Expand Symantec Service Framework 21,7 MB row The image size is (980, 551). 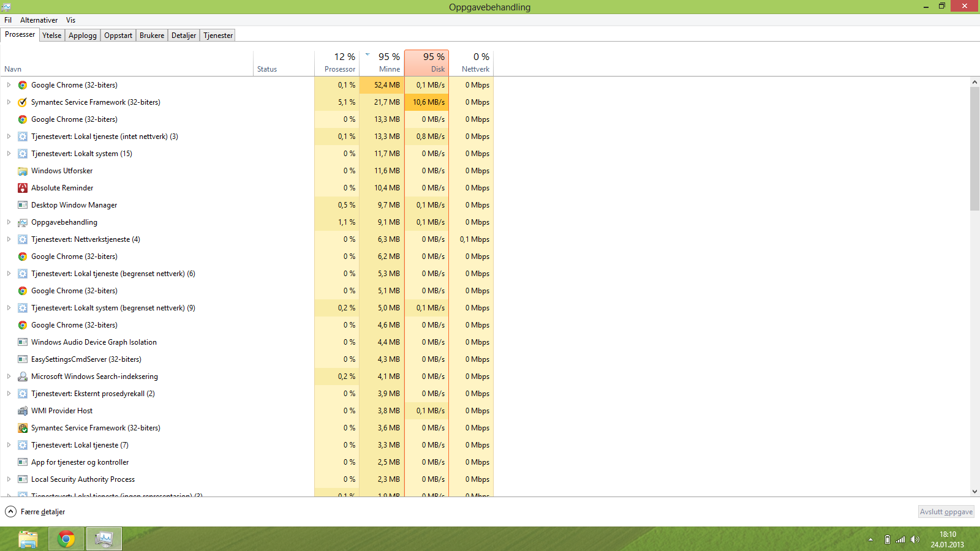9,102
